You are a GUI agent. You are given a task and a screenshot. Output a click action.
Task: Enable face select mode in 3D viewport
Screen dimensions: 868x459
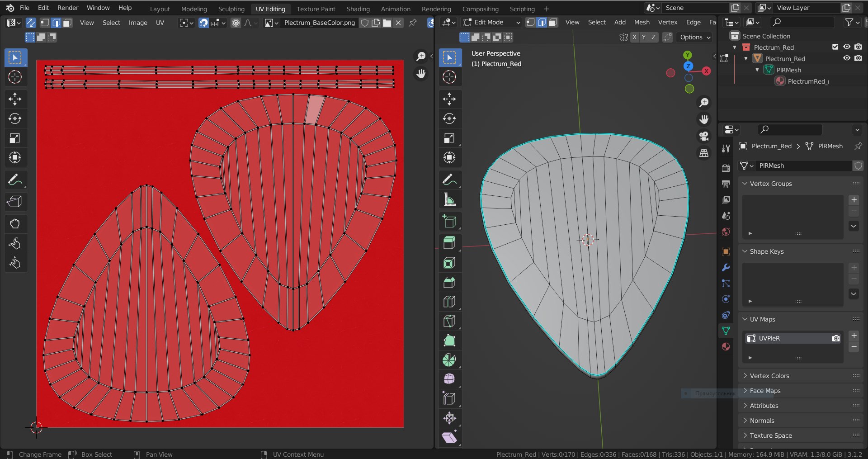(552, 22)
